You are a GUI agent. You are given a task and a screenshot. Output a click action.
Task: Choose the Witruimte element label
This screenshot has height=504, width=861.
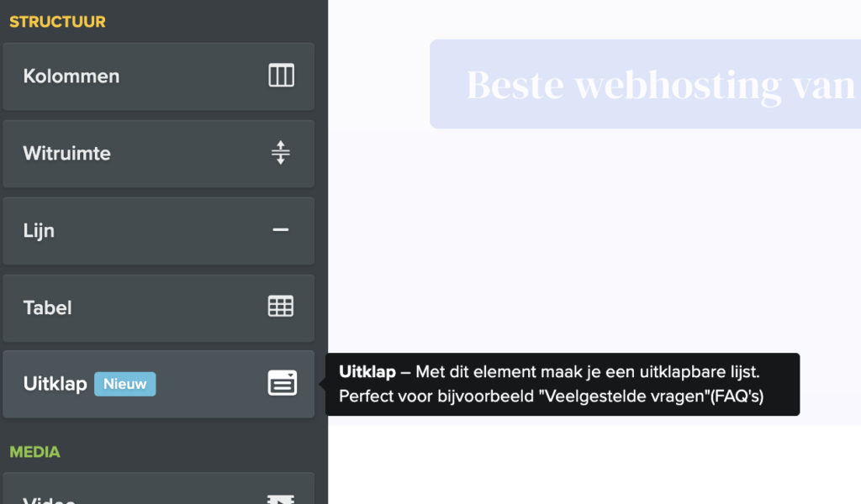pos(67,154)
